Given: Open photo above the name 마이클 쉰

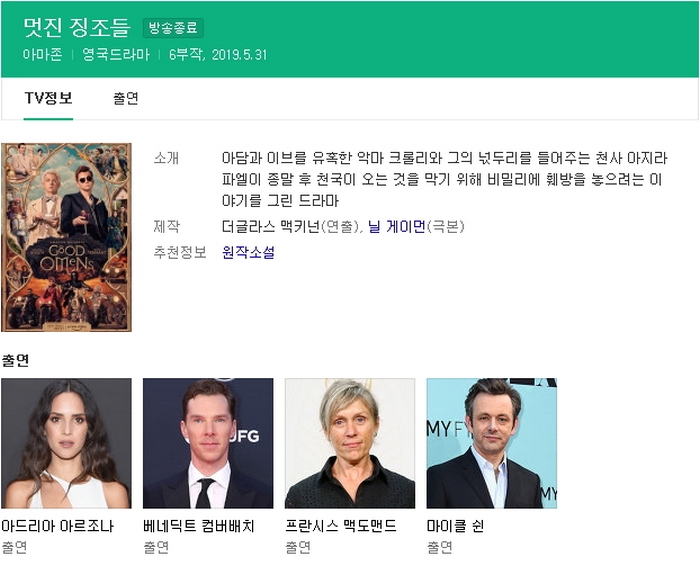Looking at the screenshot, I should point(492,443).
